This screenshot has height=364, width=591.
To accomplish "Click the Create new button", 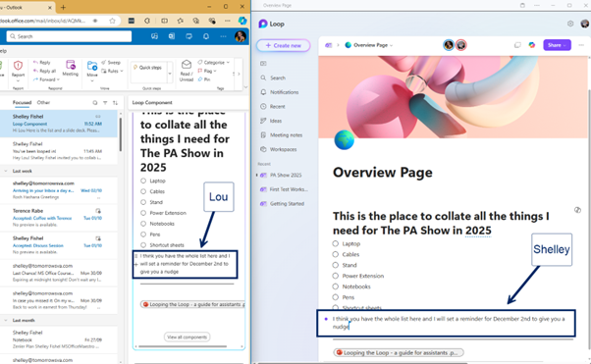I will coord(283,45).
